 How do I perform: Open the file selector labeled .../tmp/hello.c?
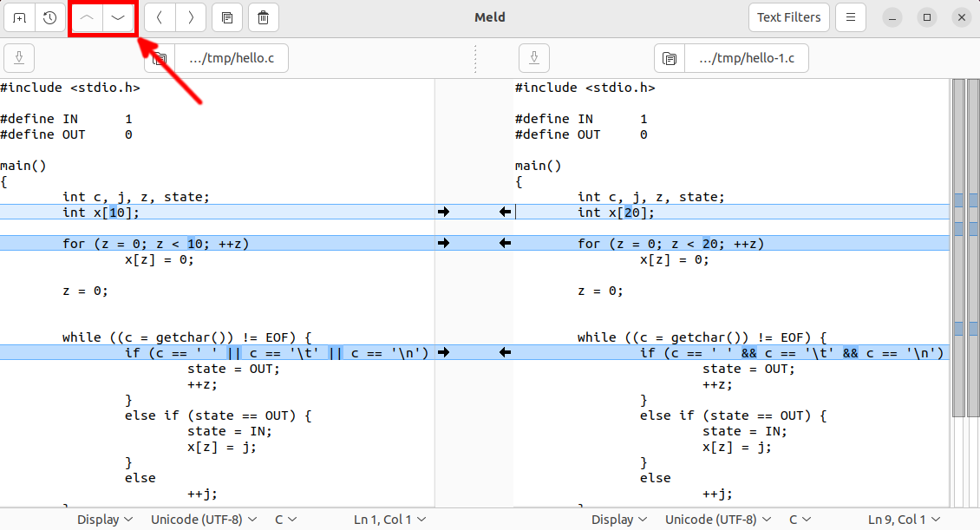[x=232, y=58]
